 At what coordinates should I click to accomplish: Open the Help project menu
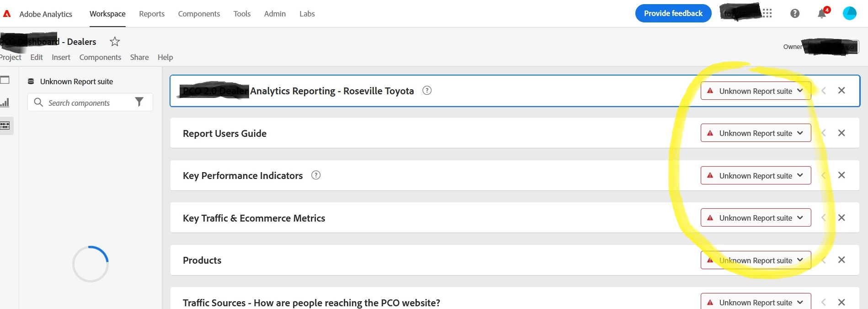(x=165, y=57)
